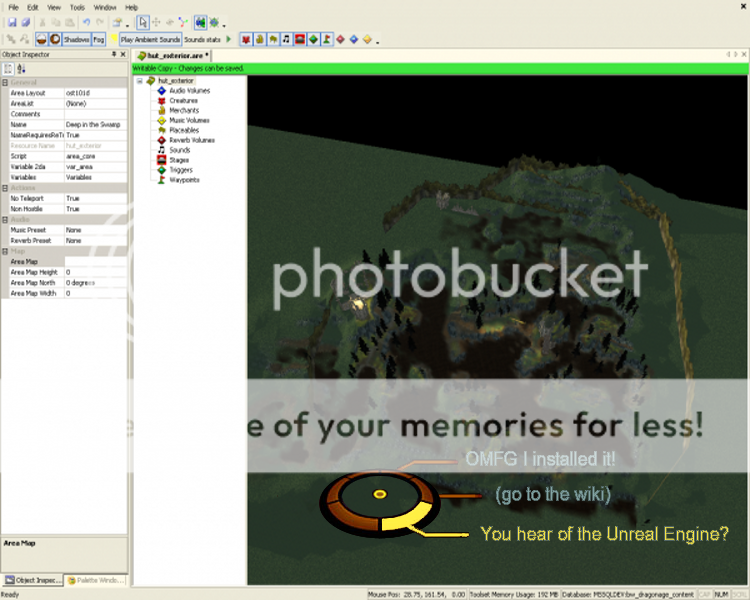Image resolution: width=750 pixels, height=600 pixels.
Task: Open the Window menu
Action: pyautogui.click(x=105, y=7)
